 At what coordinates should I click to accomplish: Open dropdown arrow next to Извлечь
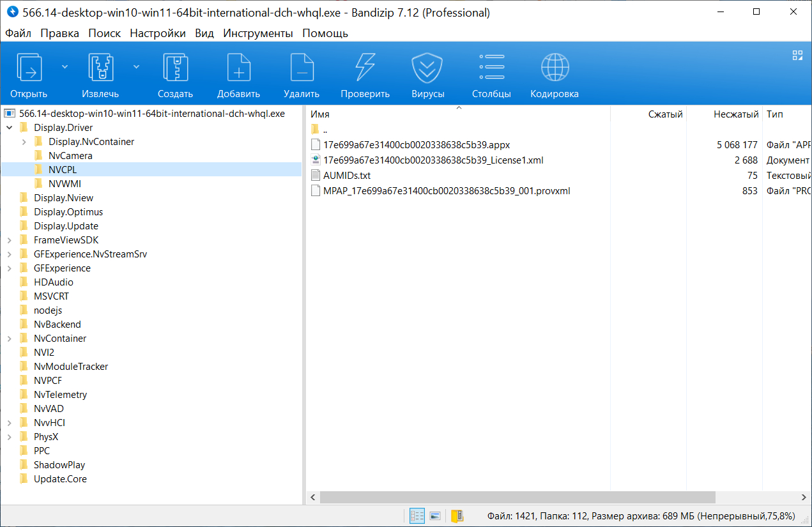(136, 66)
